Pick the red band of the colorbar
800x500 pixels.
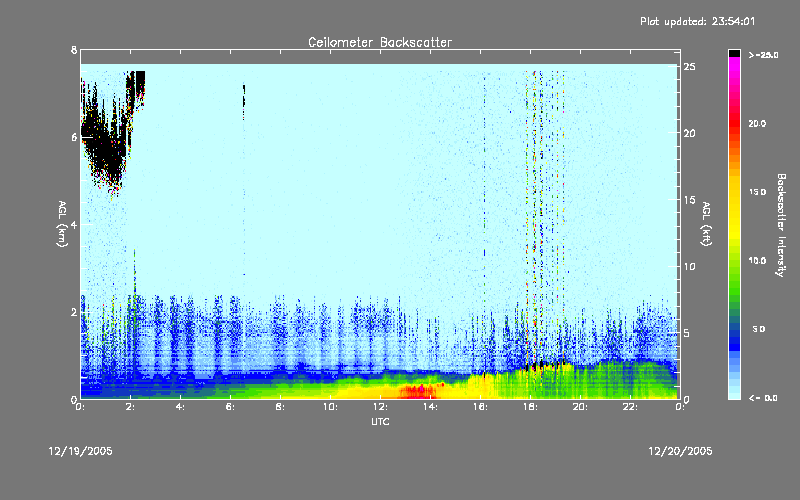click(734, 122)
